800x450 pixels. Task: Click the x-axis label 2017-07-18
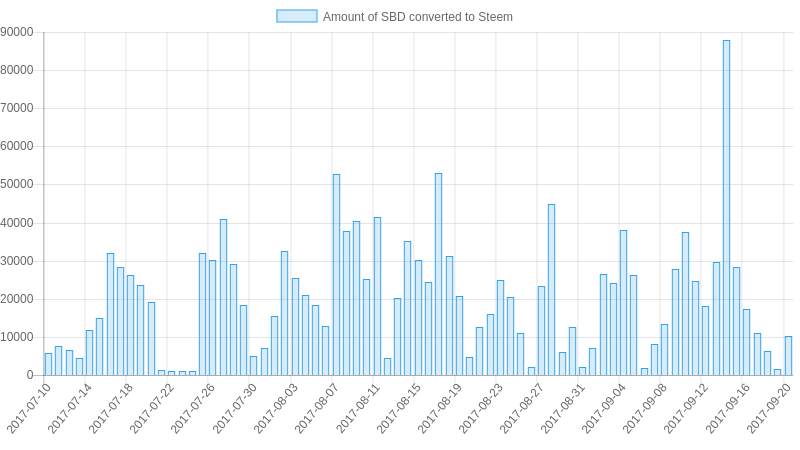[111, 409]
